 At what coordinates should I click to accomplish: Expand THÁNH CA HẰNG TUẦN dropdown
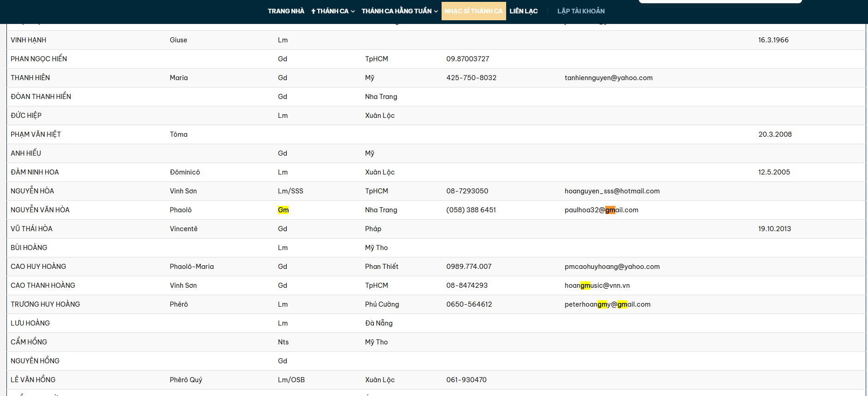coord(400,11)
